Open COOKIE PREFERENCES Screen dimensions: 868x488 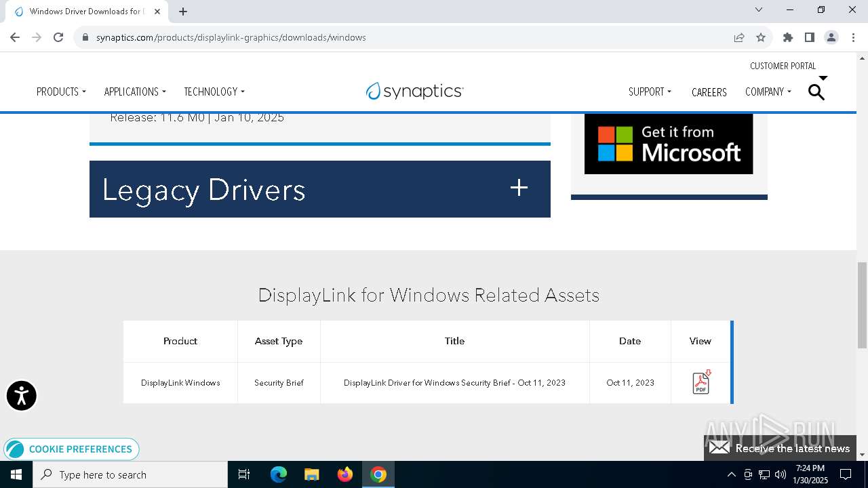[71, 449]
